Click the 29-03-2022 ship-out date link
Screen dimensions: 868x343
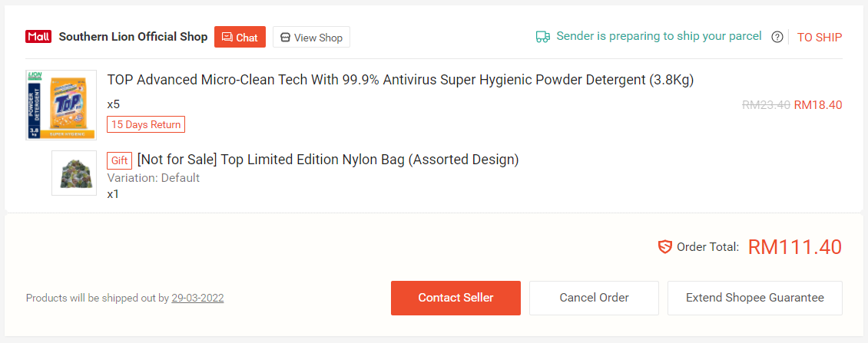tap(197, 298)
